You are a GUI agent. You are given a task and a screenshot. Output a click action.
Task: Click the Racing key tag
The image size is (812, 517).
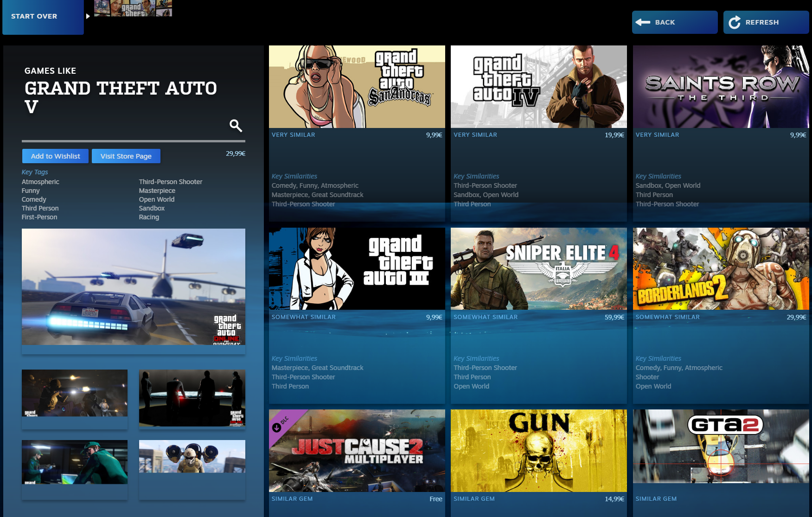(x=149, y=217)
